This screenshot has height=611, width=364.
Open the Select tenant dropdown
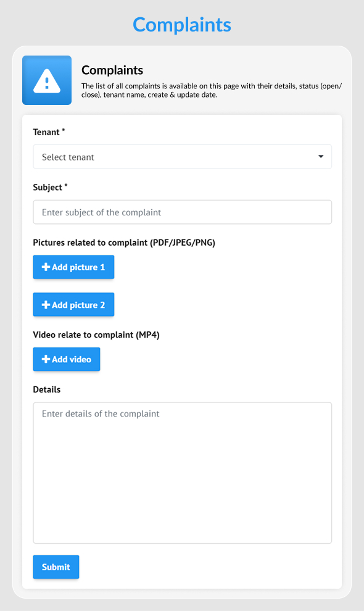pos(183,157)
